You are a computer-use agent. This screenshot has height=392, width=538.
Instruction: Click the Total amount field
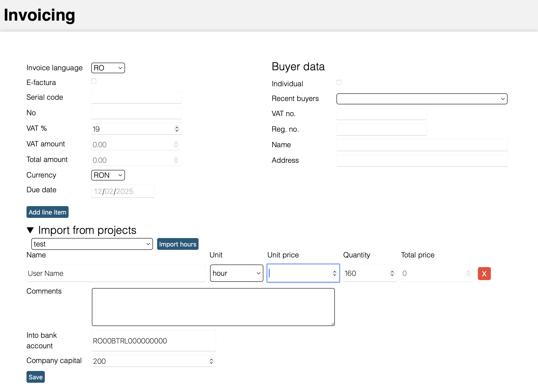(136, 160)
